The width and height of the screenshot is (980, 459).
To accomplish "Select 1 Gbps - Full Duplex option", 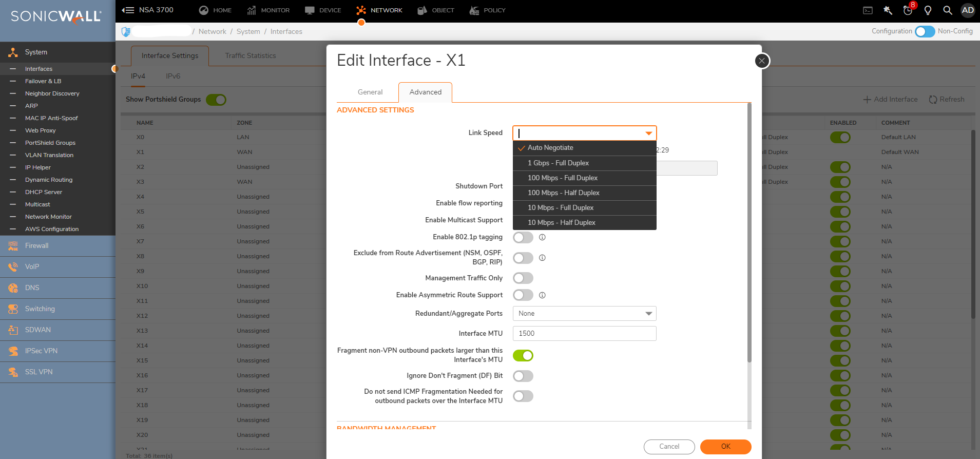I will (x=558, y=163).
